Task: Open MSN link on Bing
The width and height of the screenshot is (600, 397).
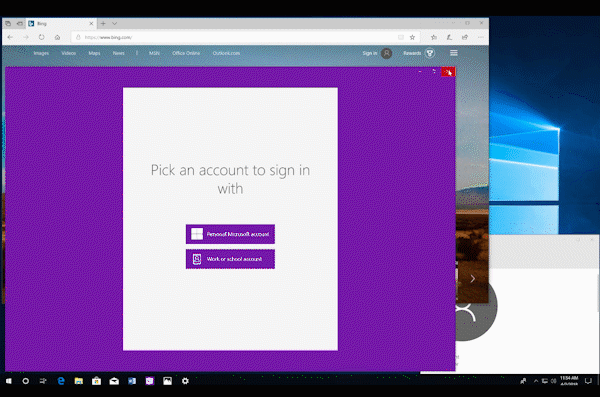Action: click(154, 53)
